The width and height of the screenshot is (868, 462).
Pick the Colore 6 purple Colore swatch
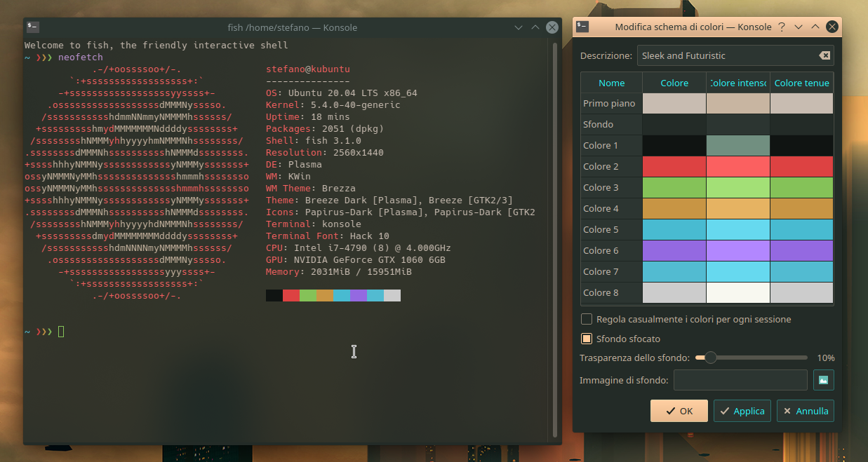[674, 250]
